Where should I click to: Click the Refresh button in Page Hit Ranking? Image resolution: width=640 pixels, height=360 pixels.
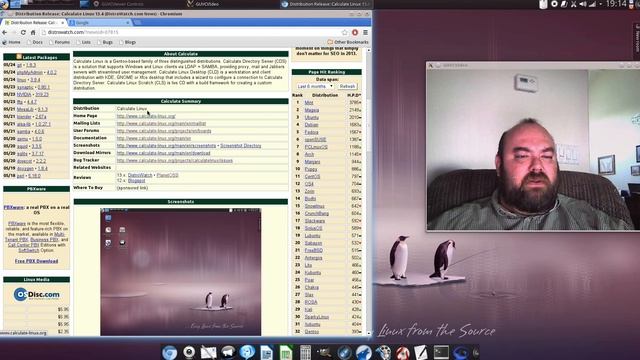coord(347,87)
